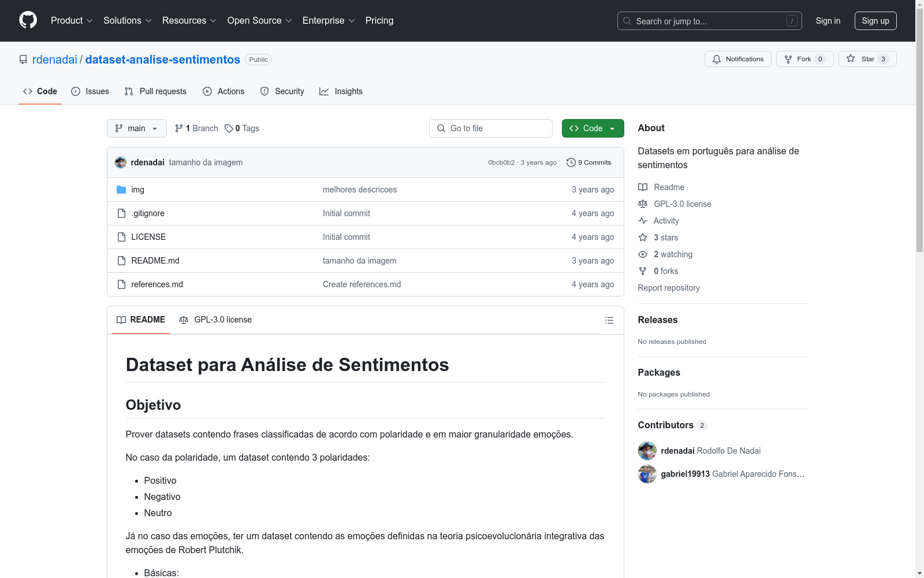Open commit hash 0bcb0b2

[501, 162]
